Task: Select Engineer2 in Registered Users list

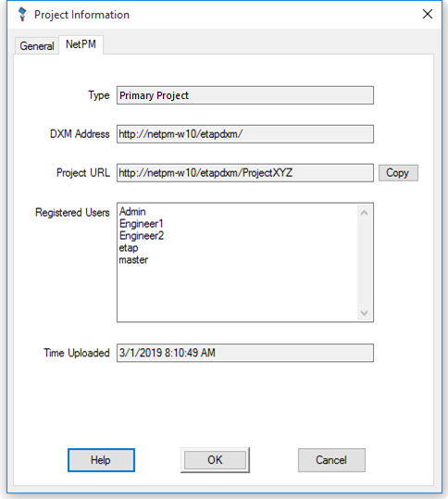Action: pyautogui.click(x=142, y=236)
